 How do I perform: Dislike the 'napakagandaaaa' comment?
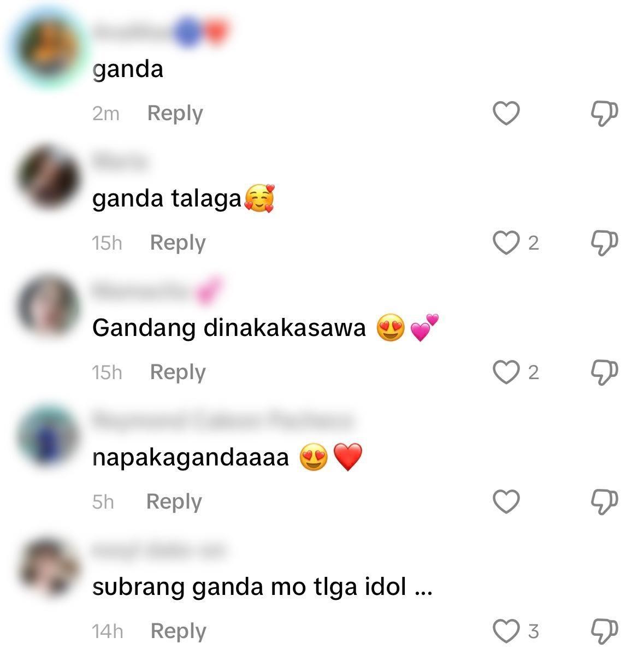click(x=604, y=502)
